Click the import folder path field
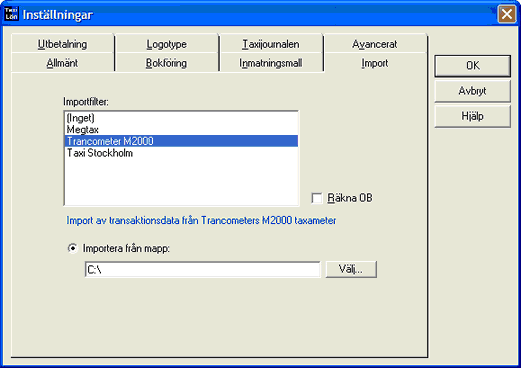The width and height of the screenshot is (521, 368). pos(202,269)
